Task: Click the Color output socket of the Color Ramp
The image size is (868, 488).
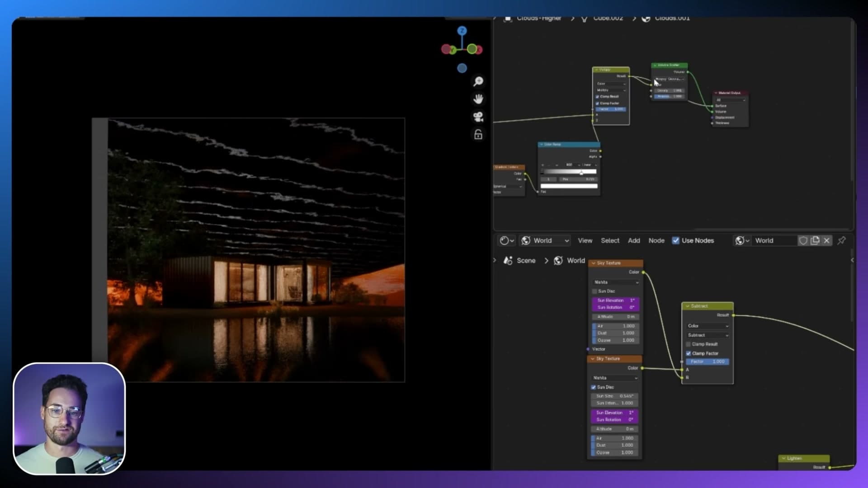Action: click(600, 150)
